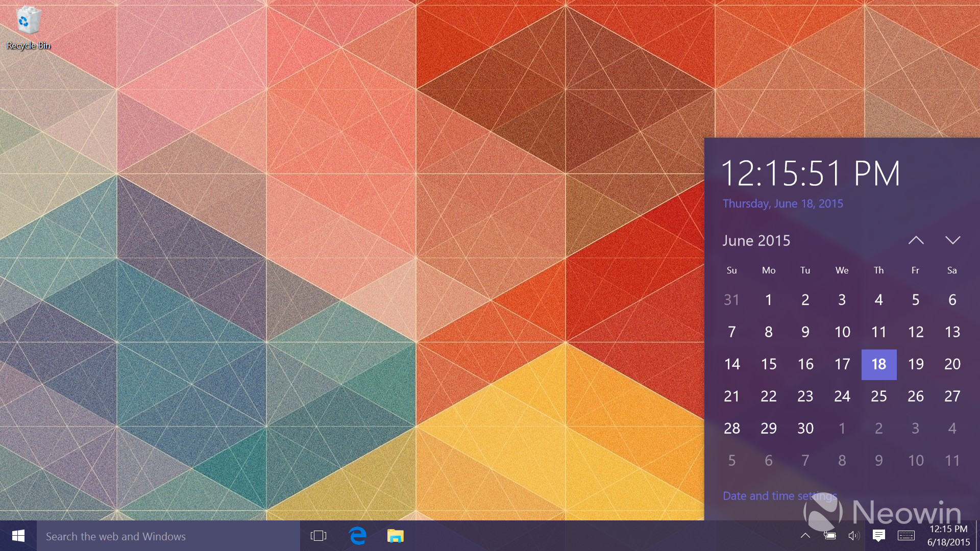Open the battery and power status icon
Viewport: 980px width, 551px height.
pyautogui.click(x=829, y=536)
